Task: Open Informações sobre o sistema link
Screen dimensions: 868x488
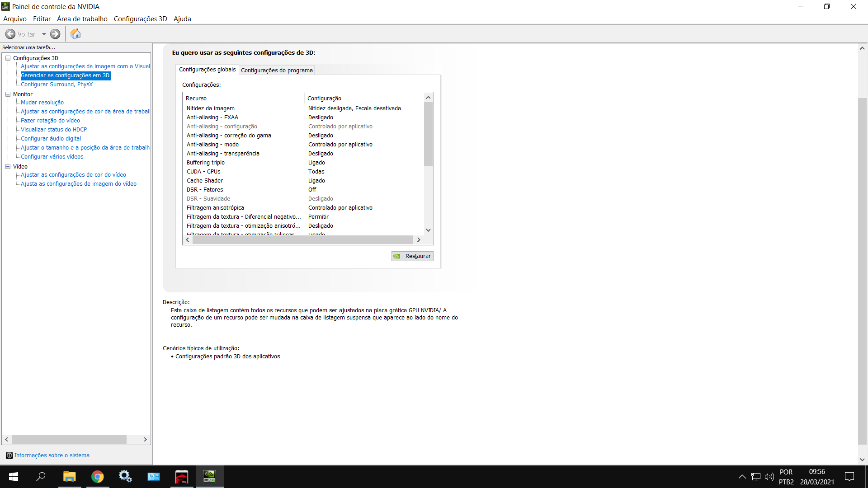Action: tap(52, 455)
